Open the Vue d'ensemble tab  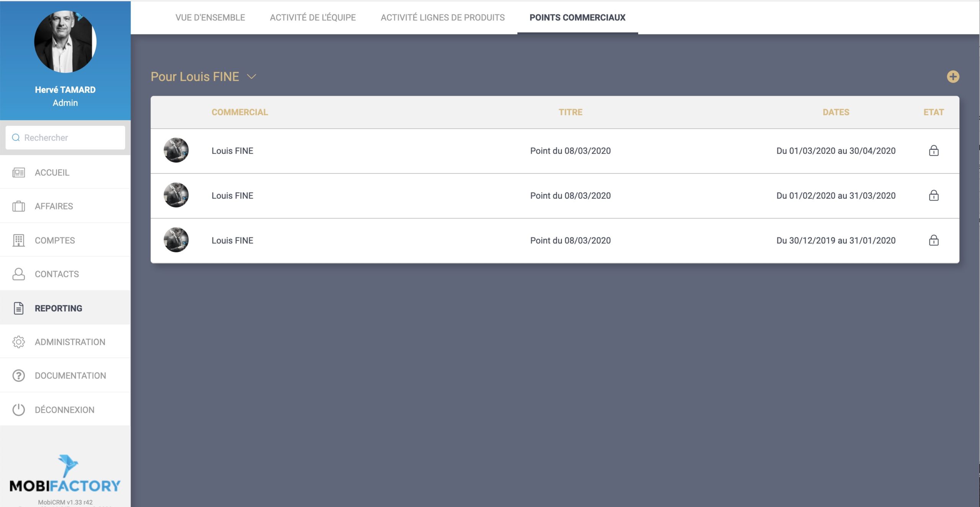click(210, 18)
